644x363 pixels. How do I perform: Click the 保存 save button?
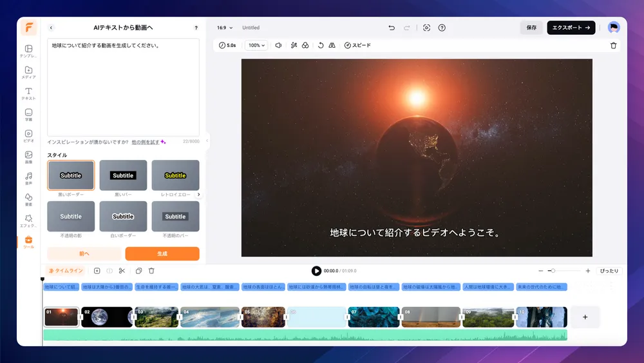point(531,28)
